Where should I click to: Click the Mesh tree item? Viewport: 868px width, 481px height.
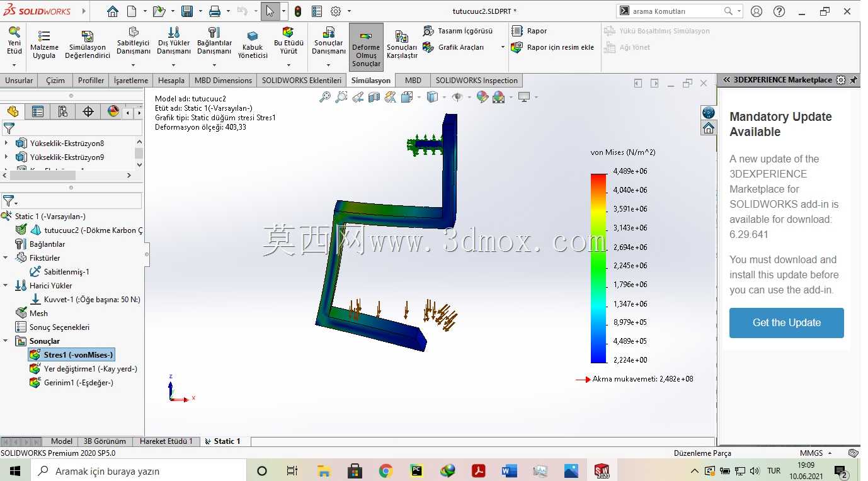(x=31, y=314)
